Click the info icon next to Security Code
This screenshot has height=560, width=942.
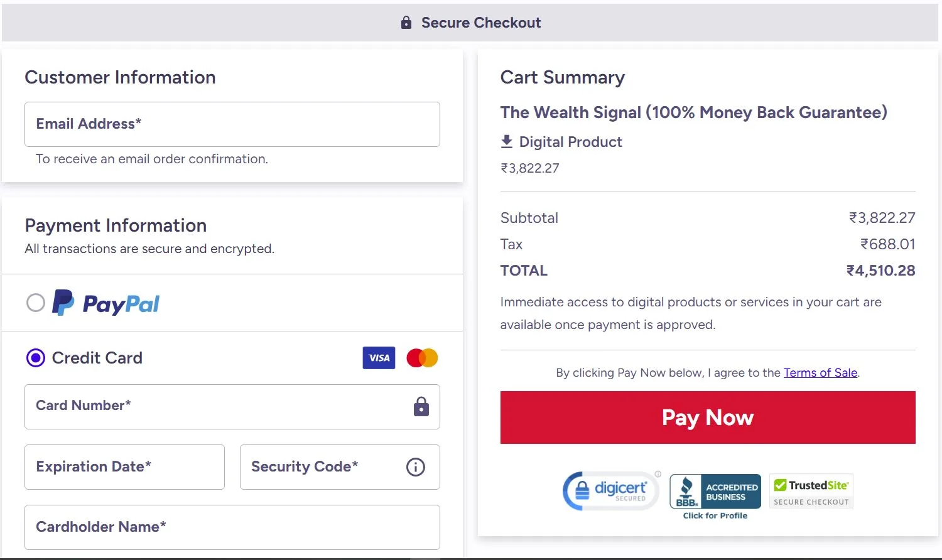414,467
